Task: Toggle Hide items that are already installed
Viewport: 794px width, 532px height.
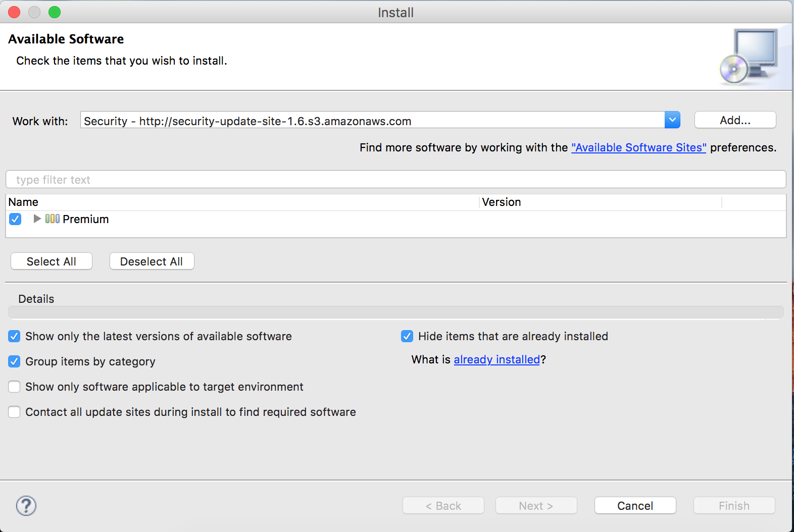Action: coord(407,336)
